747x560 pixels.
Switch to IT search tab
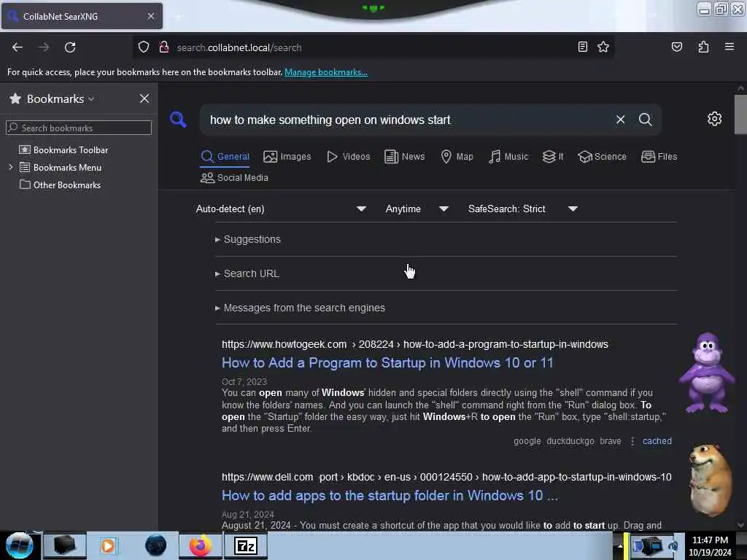tap(553, 157)
